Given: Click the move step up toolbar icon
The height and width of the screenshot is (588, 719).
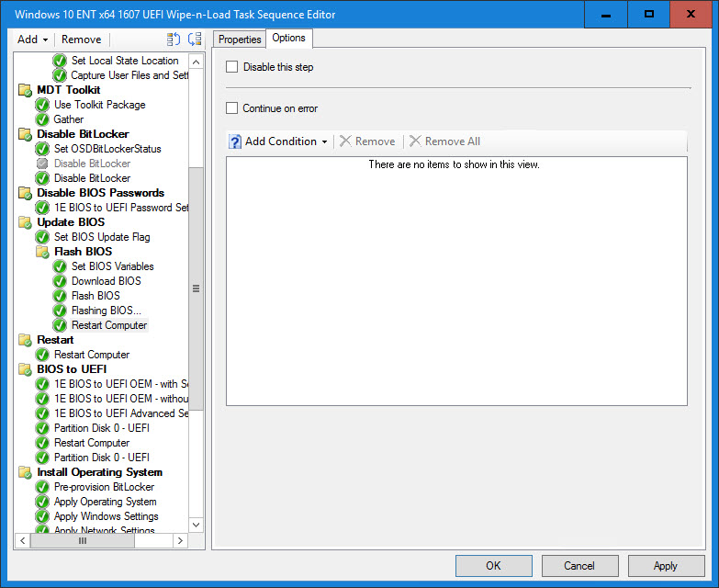Looking at the screenshot, I should pyautogui.click(x=174, y=40).
